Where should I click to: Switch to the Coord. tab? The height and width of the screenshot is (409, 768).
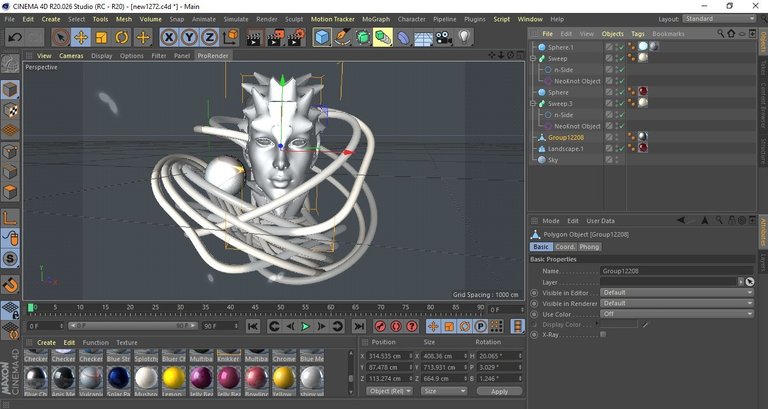point(565,247)
